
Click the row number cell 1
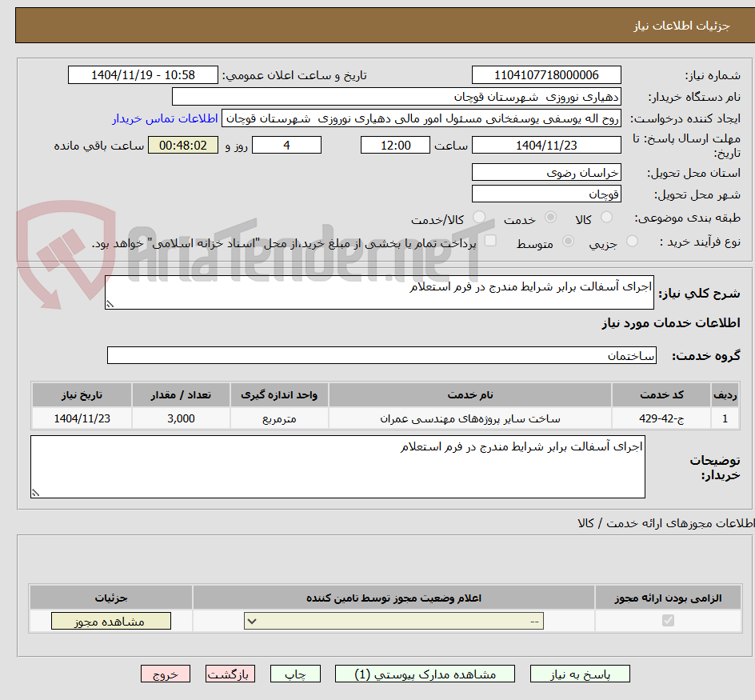725,418
